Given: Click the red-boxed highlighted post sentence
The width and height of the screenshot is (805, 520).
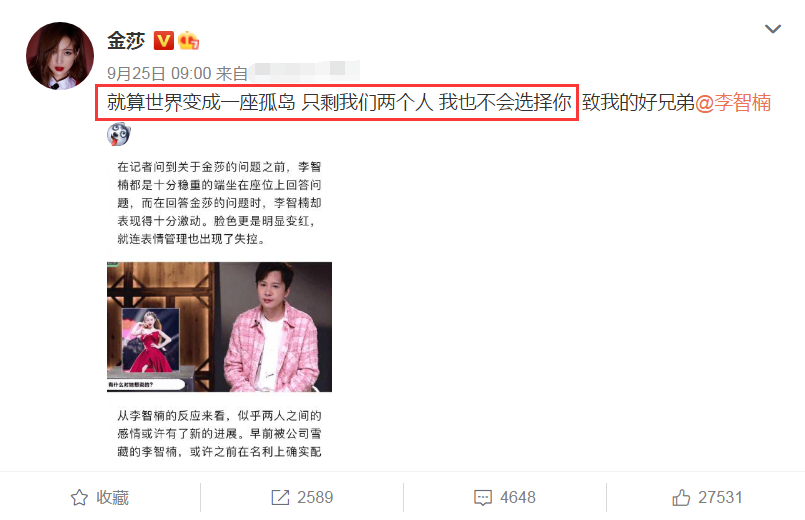Looking at the screenshot, I should point(337,103).
